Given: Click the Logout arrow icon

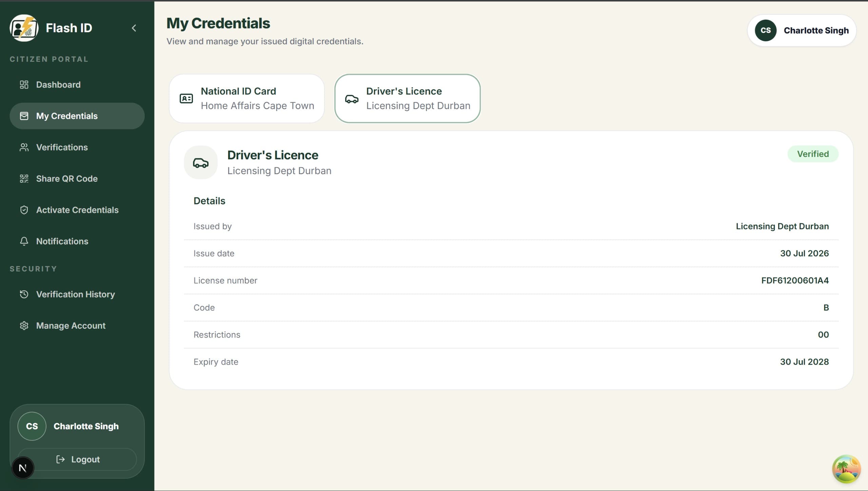Looking at the screenshot, I should click(60, 459).
